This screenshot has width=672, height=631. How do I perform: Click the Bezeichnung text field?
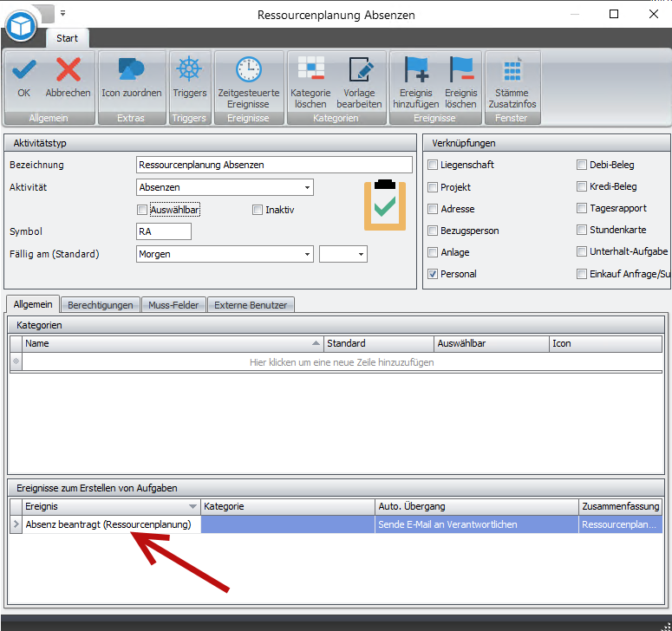point(274,165)
